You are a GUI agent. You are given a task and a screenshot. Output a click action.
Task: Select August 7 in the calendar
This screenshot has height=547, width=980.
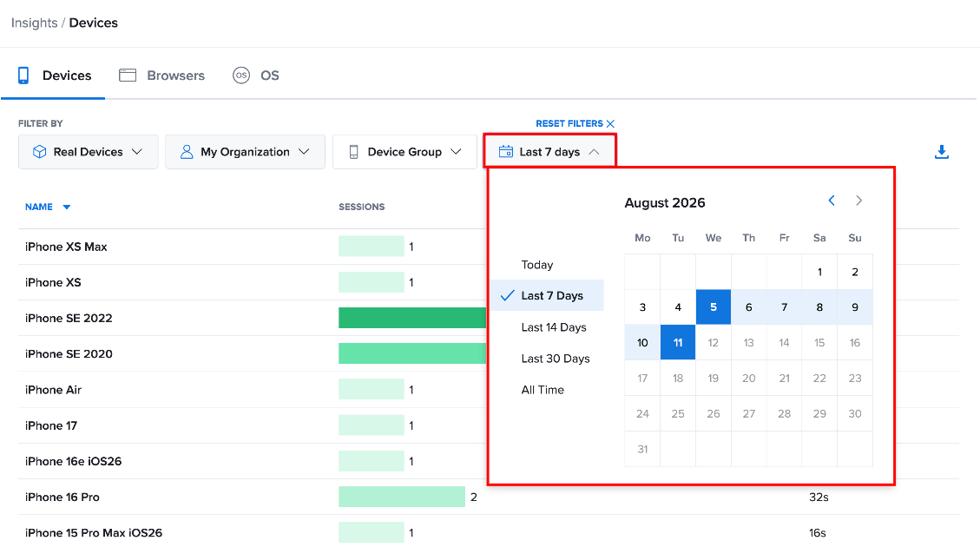coord(785,307)
